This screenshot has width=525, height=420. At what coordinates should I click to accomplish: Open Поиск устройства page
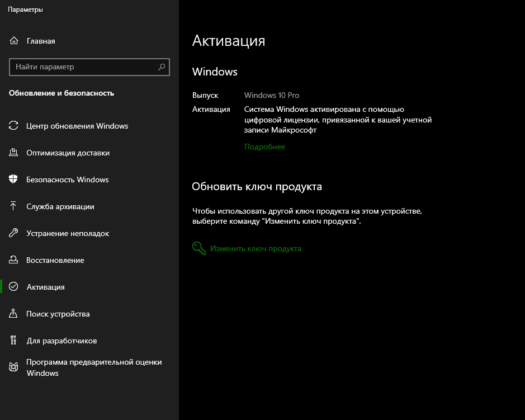point(58,314)
